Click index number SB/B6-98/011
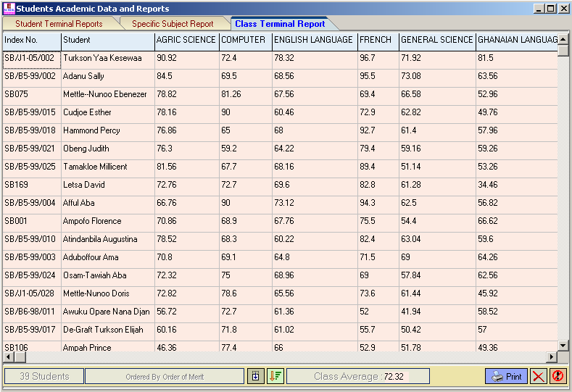This screenshot has width=572, height=392. pos(32,313)
